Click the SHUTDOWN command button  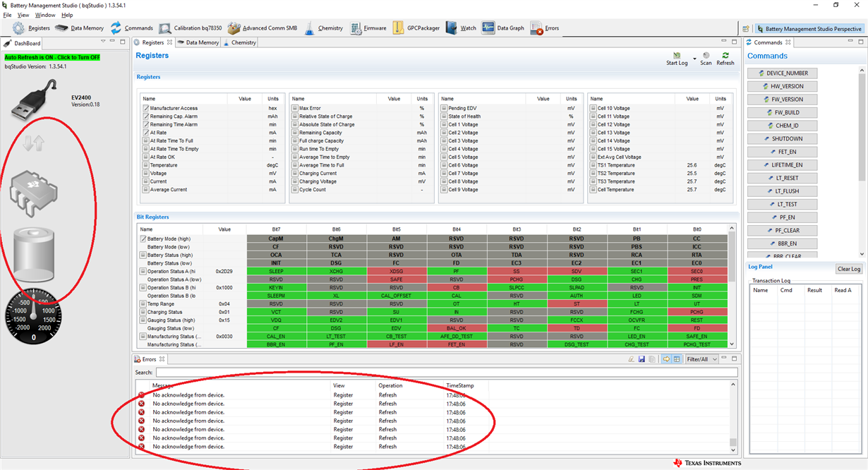[782, 139]
